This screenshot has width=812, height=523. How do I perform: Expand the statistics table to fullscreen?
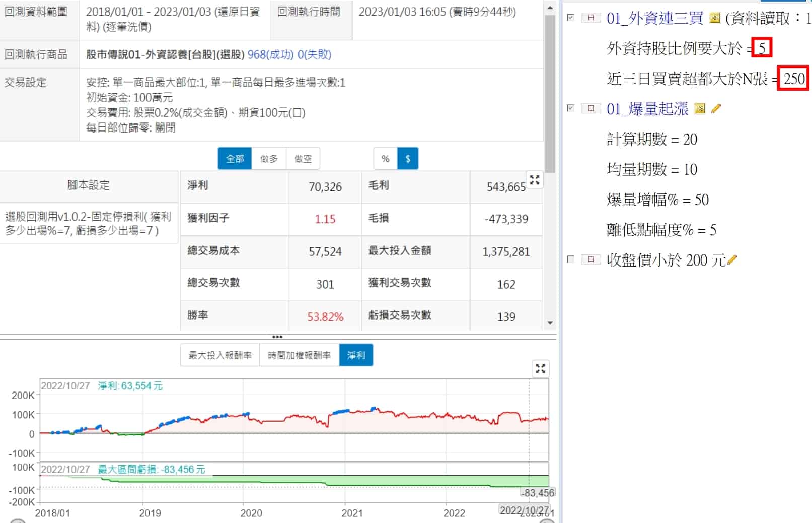[534, 180]
